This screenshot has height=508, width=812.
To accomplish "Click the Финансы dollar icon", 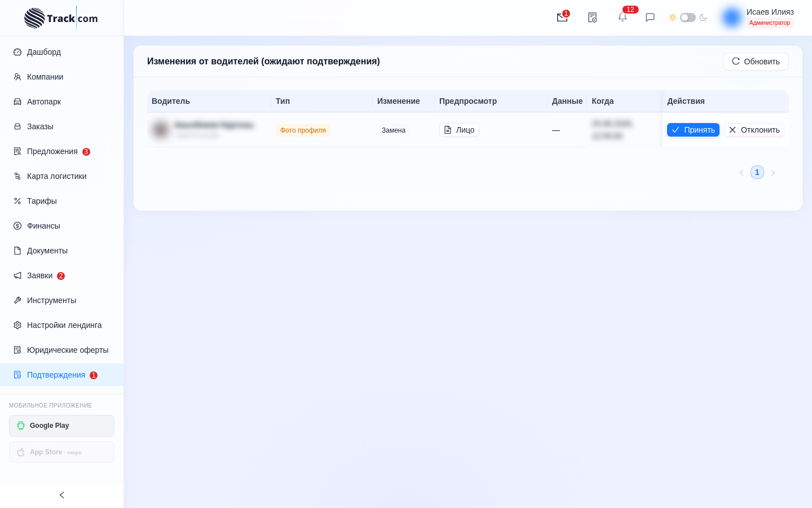I will (17, 226).
